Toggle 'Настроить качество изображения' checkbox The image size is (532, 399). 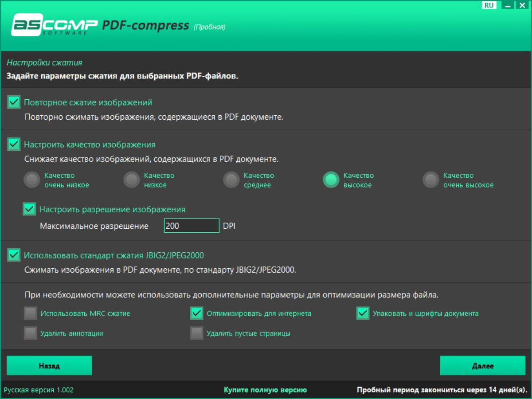(x=14, y=144)
